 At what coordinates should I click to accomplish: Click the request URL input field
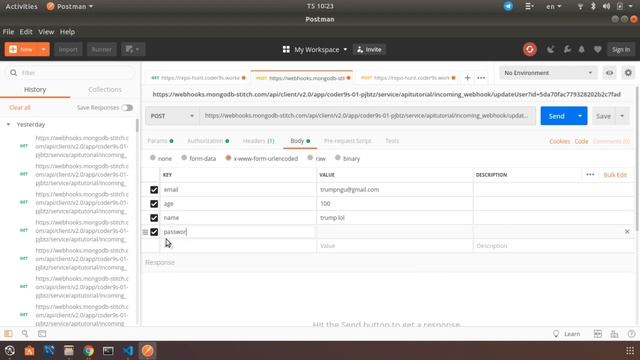tap(367, 116)
